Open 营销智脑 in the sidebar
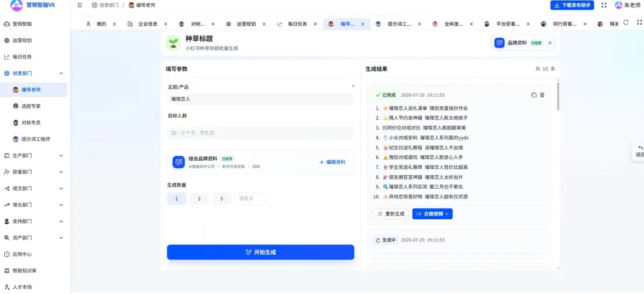644x294 pixels. (34, 24)
